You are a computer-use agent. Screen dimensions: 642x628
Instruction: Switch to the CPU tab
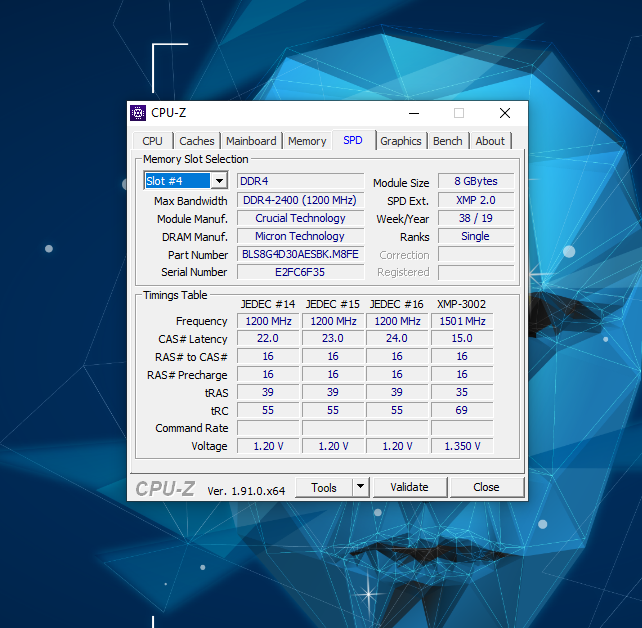click(153, 141)
